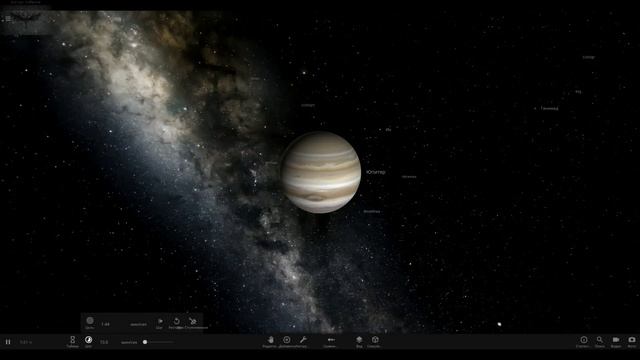
Task: Click the circular restart arrow icon
Action: pos(176,321)
